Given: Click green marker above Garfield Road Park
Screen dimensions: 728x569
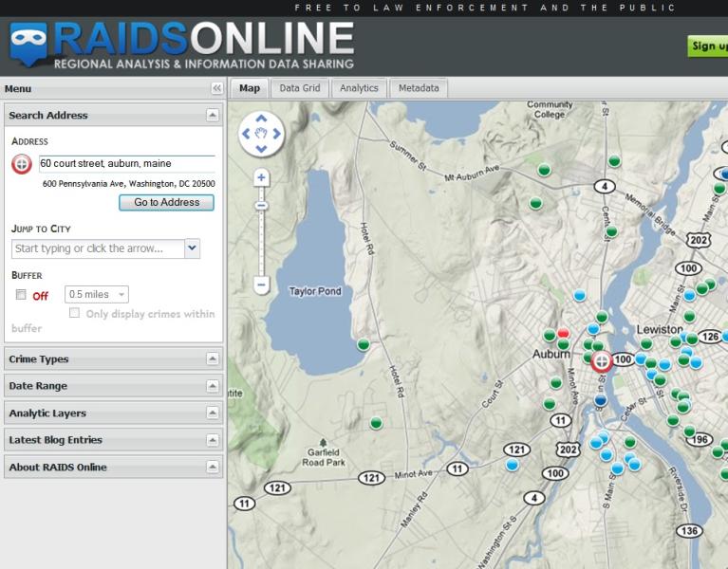Looking at the screenshot, I should coord(376,423).
